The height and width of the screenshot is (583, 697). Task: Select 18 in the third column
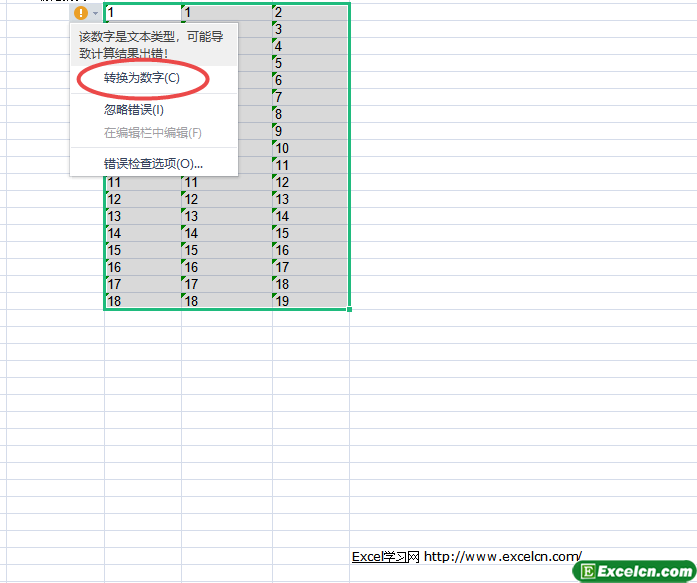click(310, 284)
